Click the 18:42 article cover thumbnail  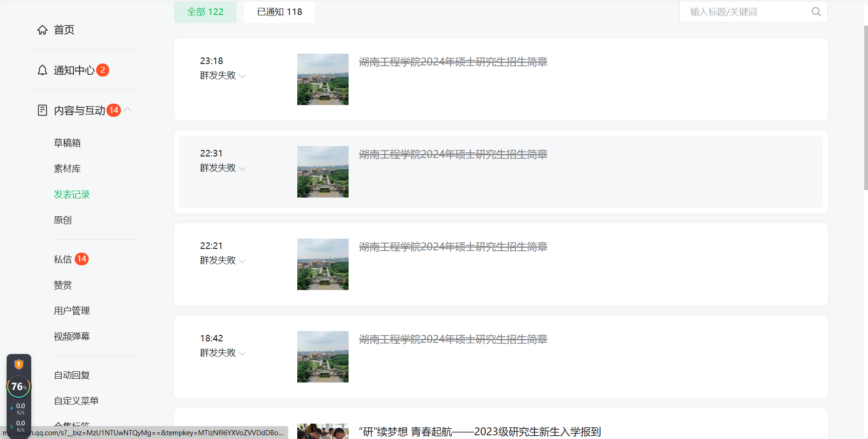point(323,357)
